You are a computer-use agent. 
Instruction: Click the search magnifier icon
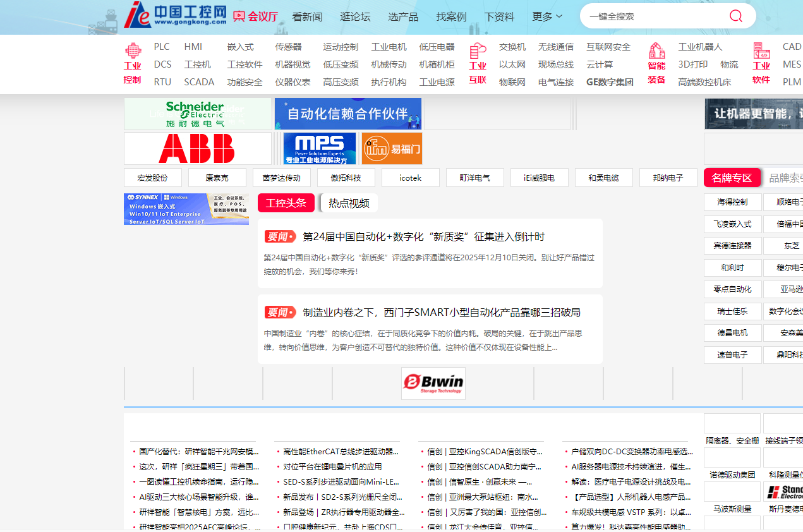click(x=735, y=16)
